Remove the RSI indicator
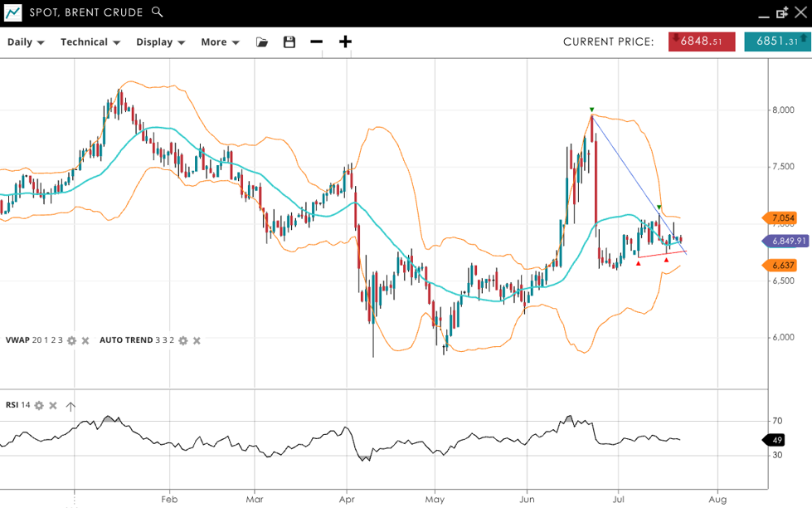The image size is (812, 508). pyautogui.click(x=53, y=405)
